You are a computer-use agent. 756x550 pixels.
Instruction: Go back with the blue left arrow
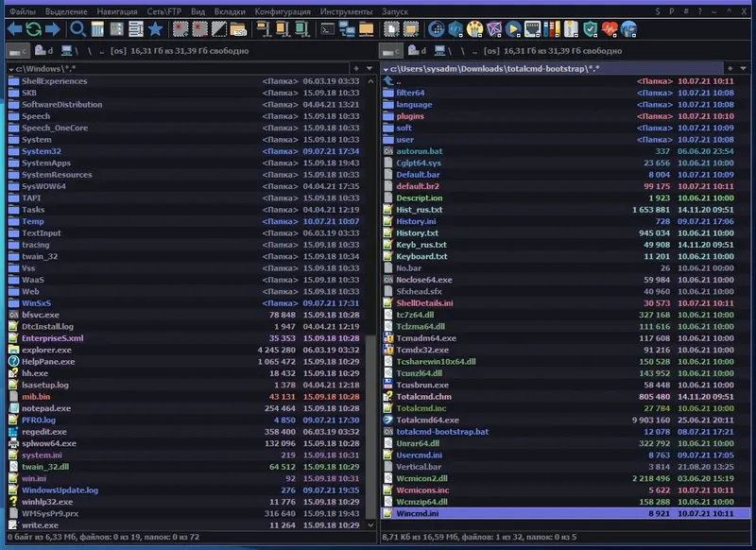point(15,29)
